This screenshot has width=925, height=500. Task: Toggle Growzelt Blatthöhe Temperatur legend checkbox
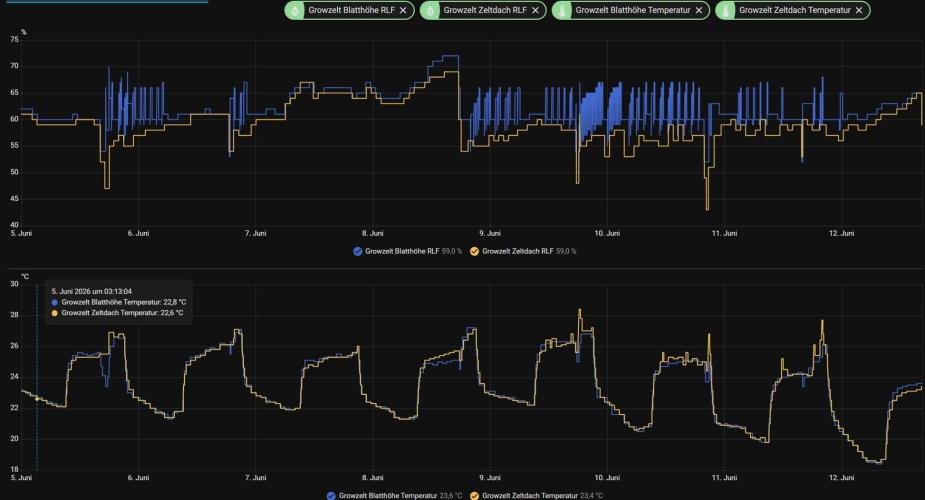(x=331, y=495)
